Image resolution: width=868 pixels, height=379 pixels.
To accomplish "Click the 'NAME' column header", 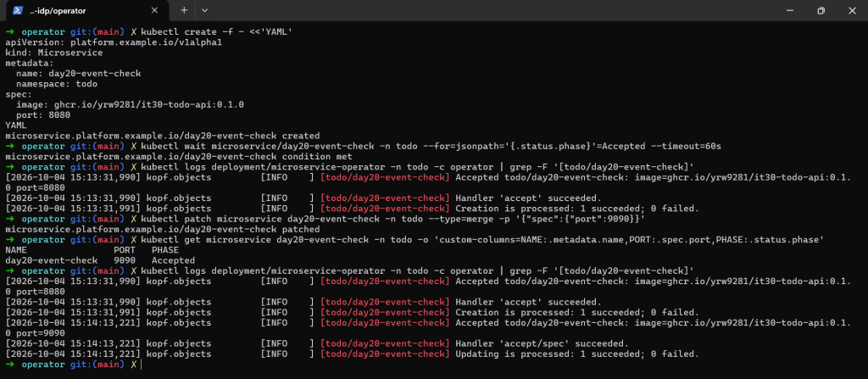I will (x=16, y=250).
